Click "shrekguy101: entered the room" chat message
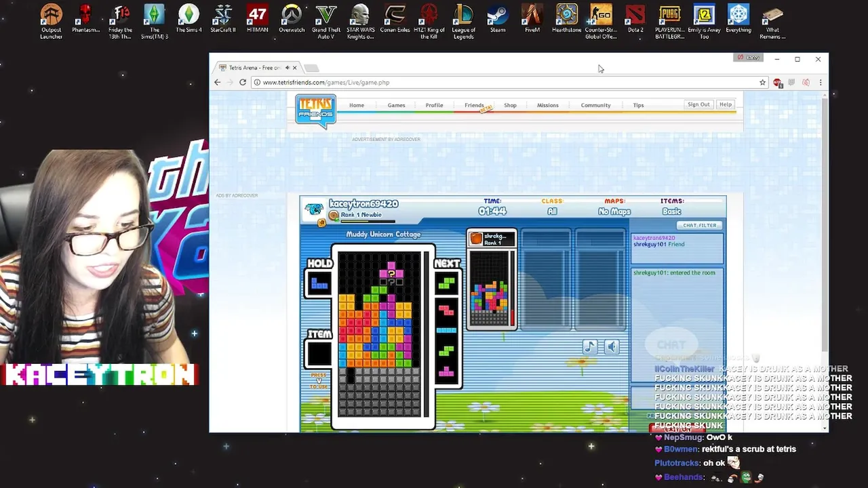 (x=674, y=272)
